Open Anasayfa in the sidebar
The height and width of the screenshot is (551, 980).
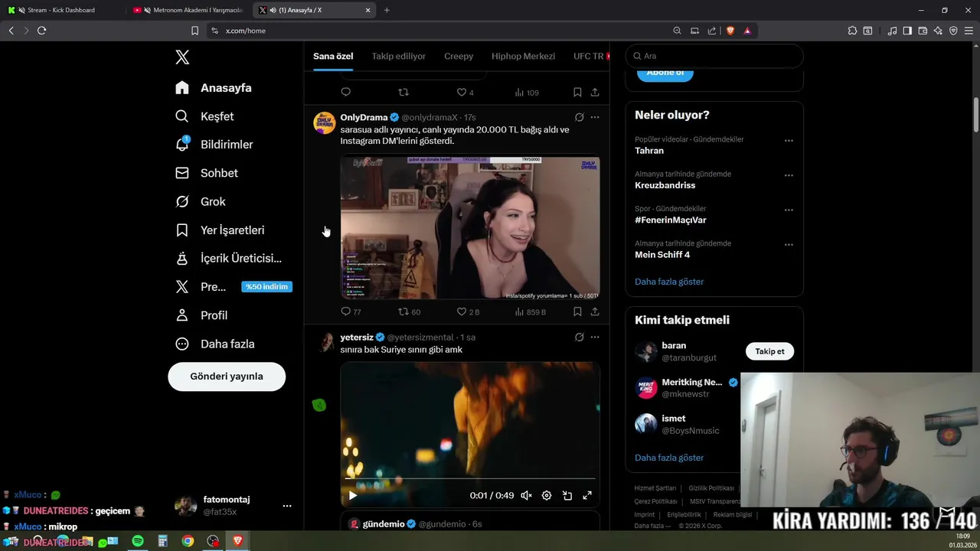coord(214,88)
